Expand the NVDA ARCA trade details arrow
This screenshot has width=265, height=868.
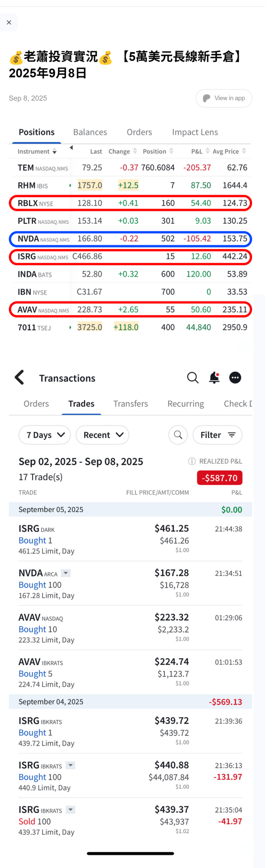(x=66, y=573)
